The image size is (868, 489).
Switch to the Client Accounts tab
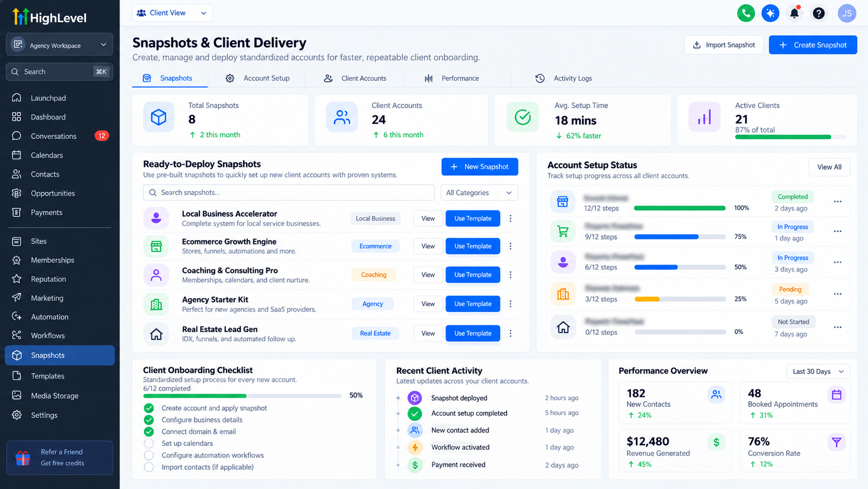coord(356,78)
